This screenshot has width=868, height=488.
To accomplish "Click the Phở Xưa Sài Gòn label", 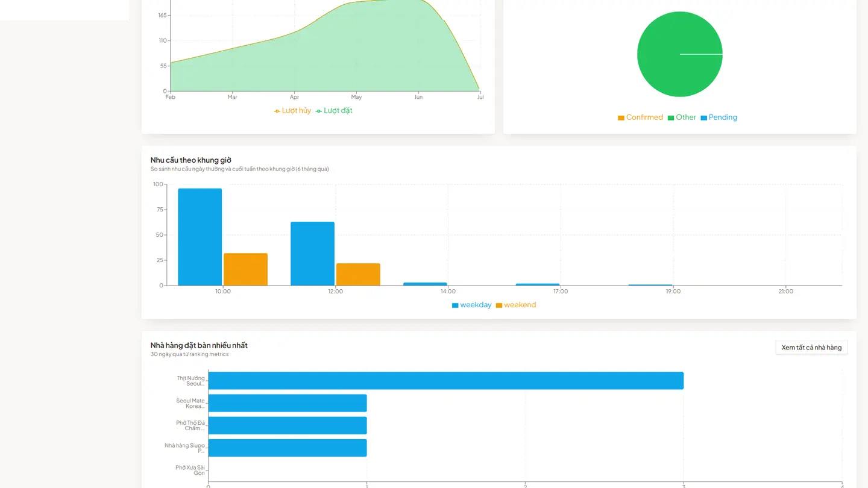I will click(x=190, y=470).
